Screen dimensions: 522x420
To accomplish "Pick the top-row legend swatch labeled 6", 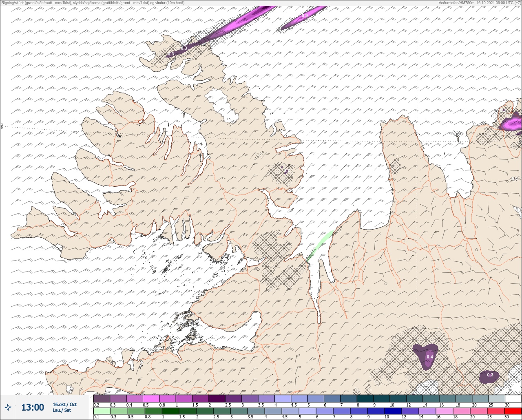I will point(332,398).
